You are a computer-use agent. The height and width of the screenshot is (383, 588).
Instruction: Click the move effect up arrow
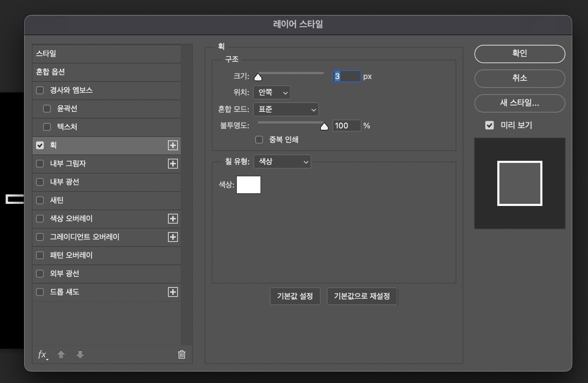(61, 354)
